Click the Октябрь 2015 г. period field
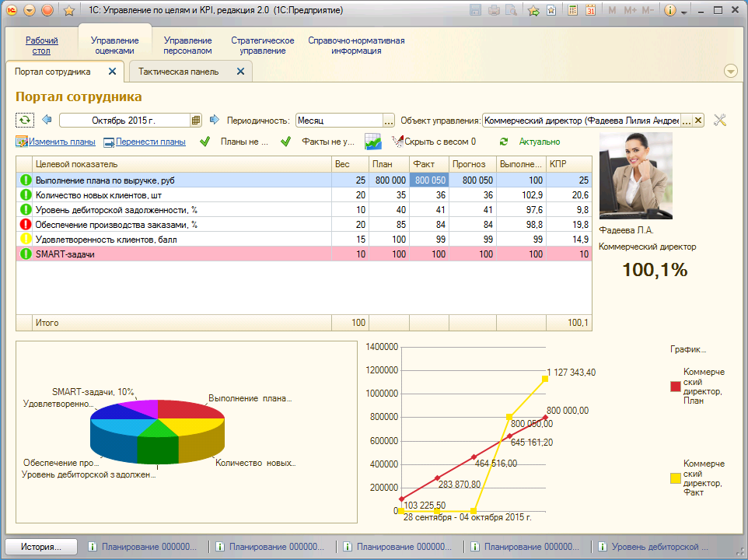Viewport: 748px width, 560px height. 124,121
